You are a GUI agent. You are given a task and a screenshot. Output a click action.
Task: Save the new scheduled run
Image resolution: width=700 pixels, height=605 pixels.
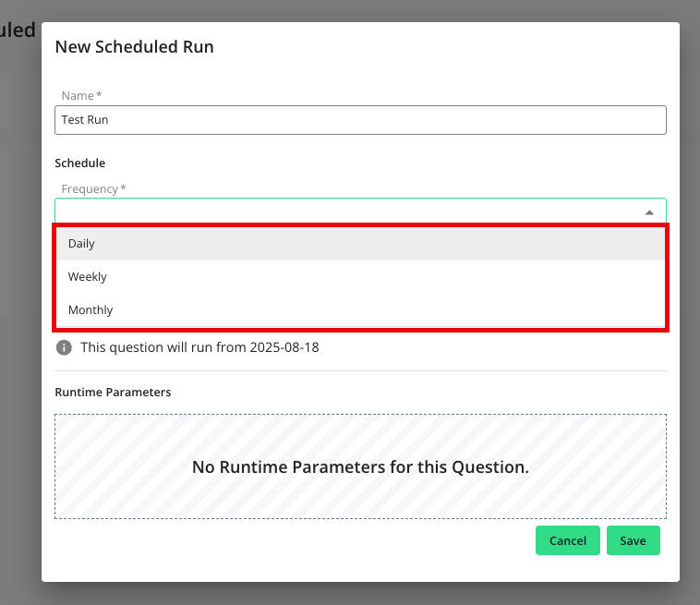(633, 540)
